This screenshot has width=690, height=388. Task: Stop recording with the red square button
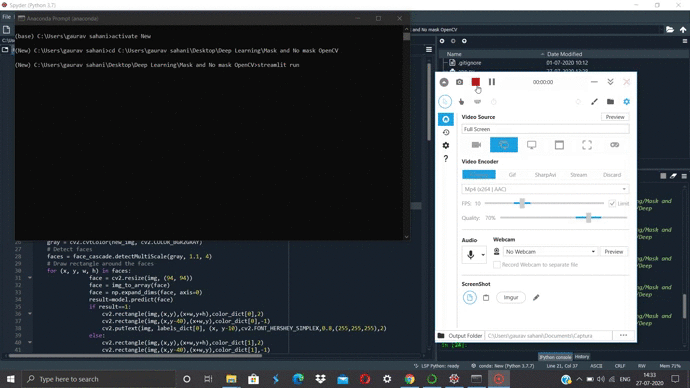point(476,82)
